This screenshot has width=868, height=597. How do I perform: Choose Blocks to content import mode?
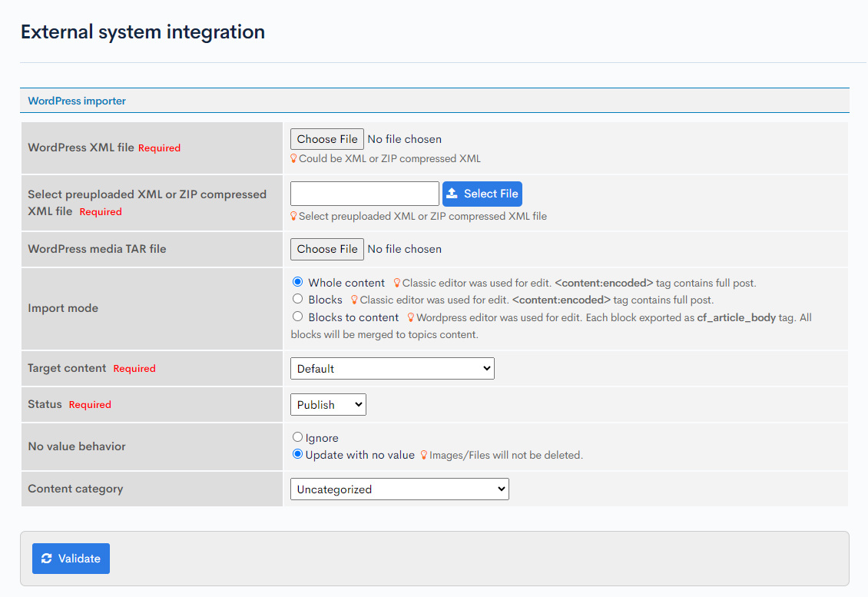[298, 316]
